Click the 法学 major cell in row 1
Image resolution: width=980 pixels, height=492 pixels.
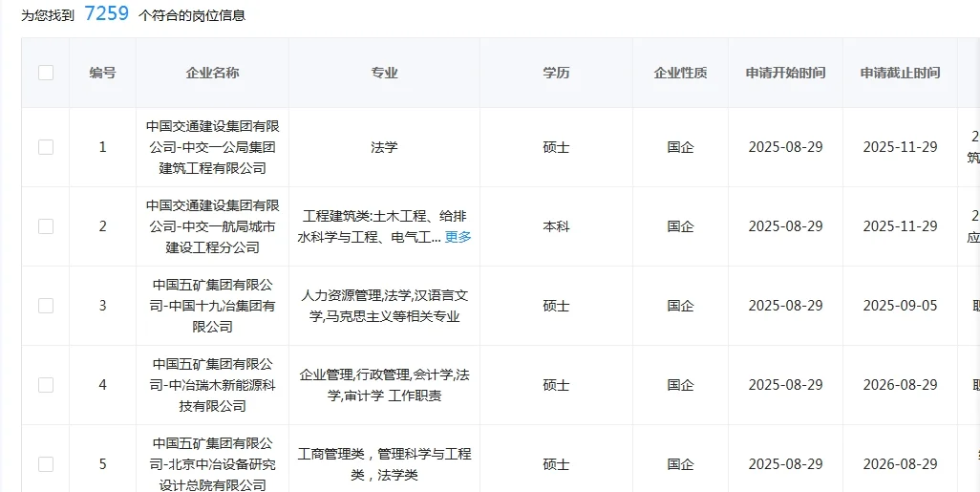(384, 147)
